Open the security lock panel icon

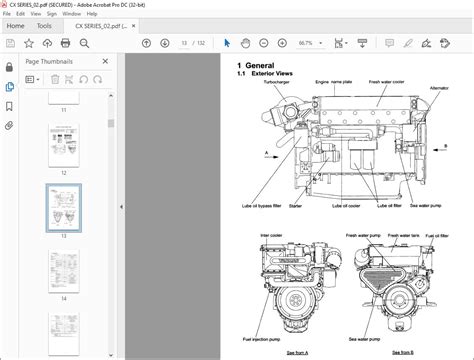9,67
